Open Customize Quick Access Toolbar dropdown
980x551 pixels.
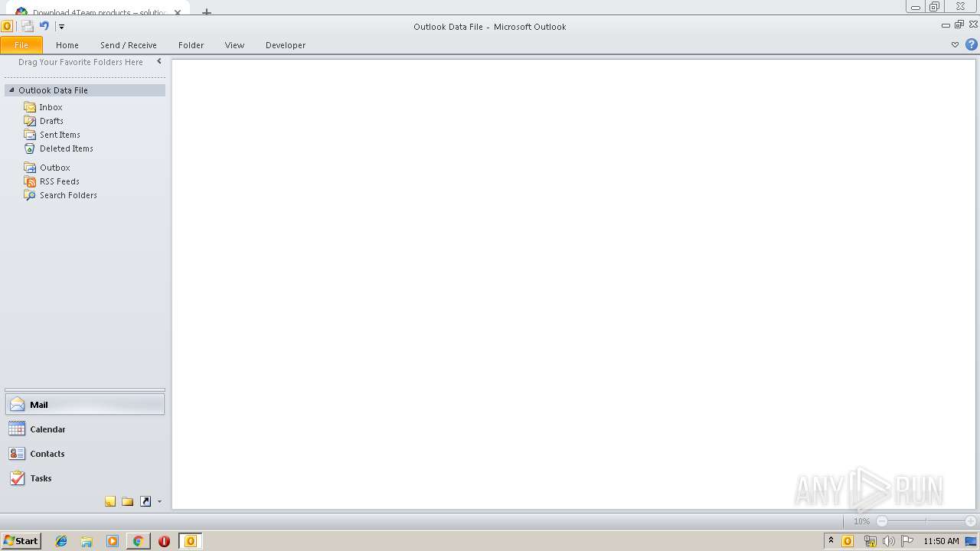click(61, 27)
